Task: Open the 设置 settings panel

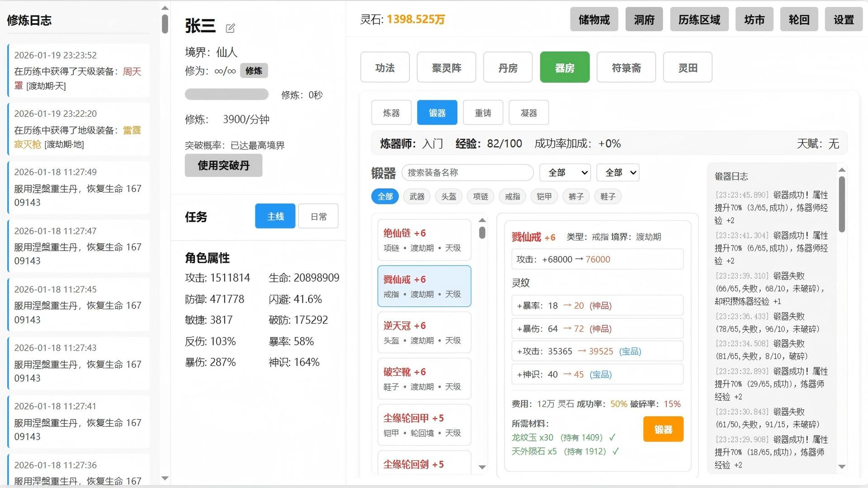Action: point(844,19)
